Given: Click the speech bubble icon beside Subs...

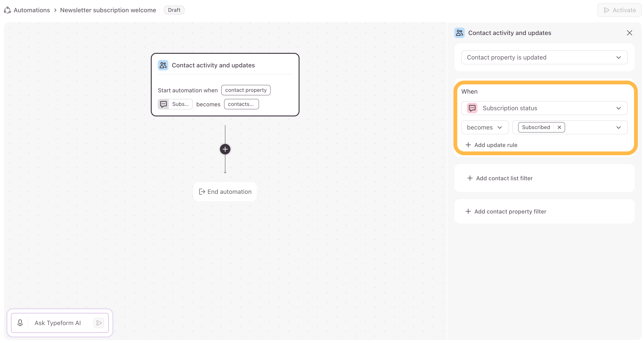Looking at the screenshot, I should 164,104.
